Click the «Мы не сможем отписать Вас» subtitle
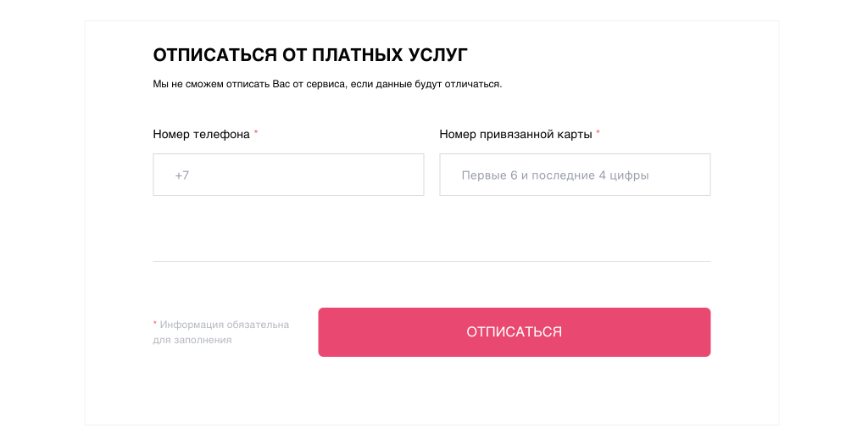Screen dimensions: 868x428 [x=327, y=84]
